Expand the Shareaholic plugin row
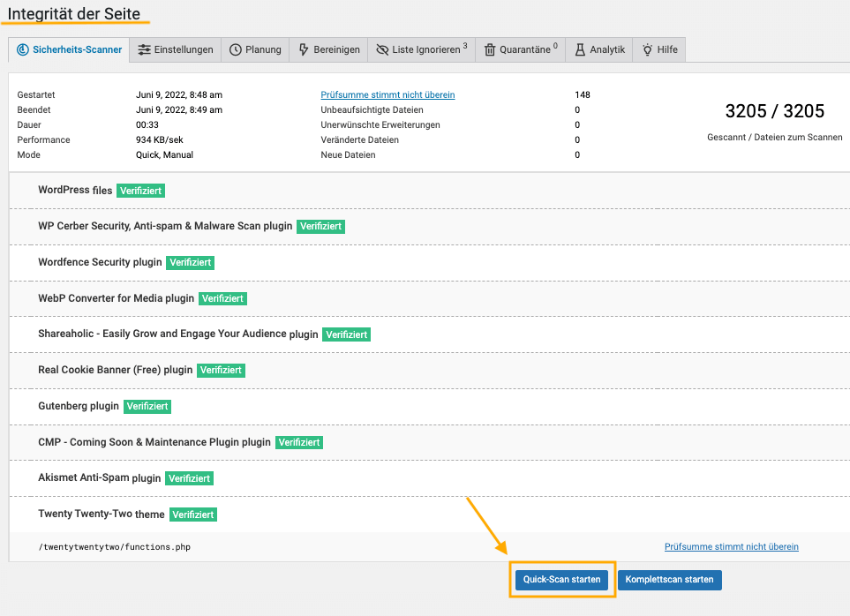850x616 pixels. coord(429,334)
